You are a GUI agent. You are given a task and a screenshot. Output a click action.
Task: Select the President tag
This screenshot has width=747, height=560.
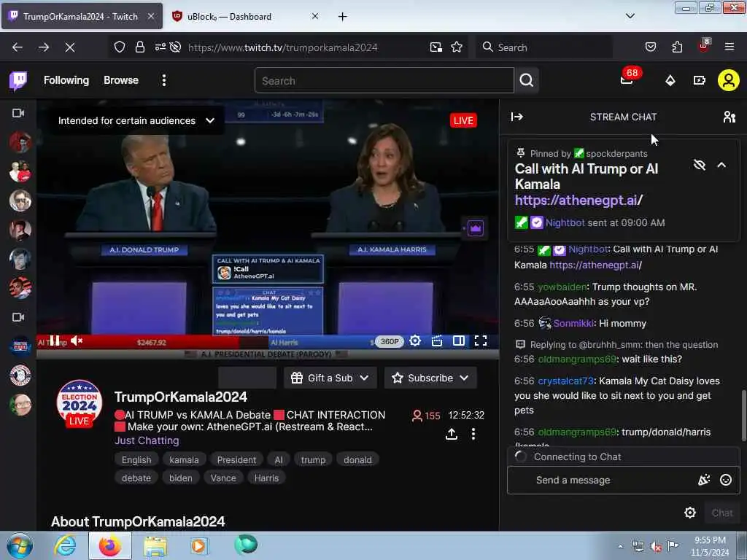click(x=236, y=459)
